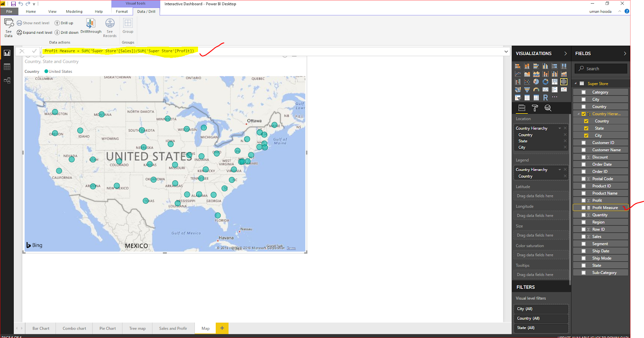This screenshot has width=644, height=338.
Task: Select the R script visual
Action: 545,97
